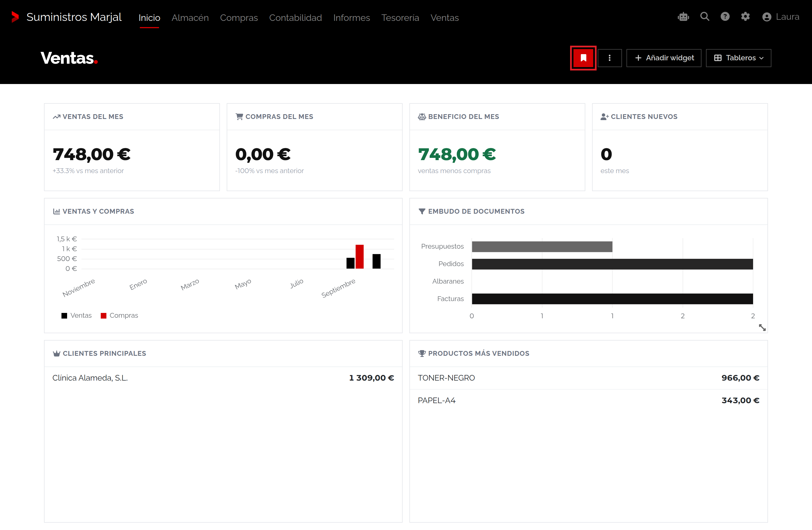Image resolution: width=812 pixels, height=530 pixels.
Task: Click the trend icon in Ventas del mes
Action: [x=57, y=117]
